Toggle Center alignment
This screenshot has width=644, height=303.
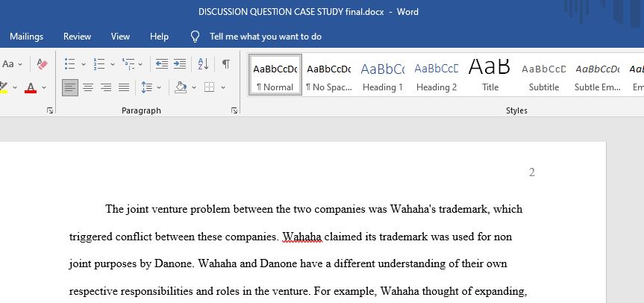click(x=88, y=87)
